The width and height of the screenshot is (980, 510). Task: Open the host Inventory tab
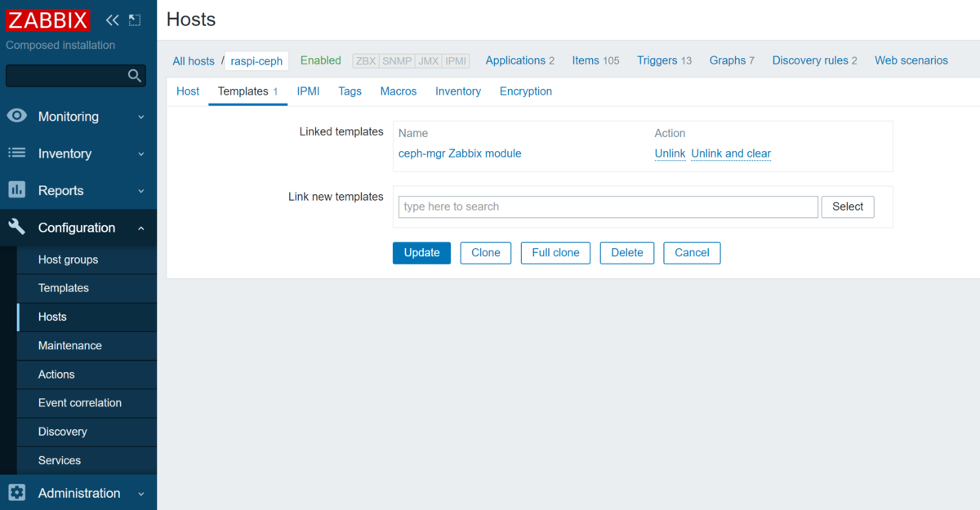pos(458,91)
